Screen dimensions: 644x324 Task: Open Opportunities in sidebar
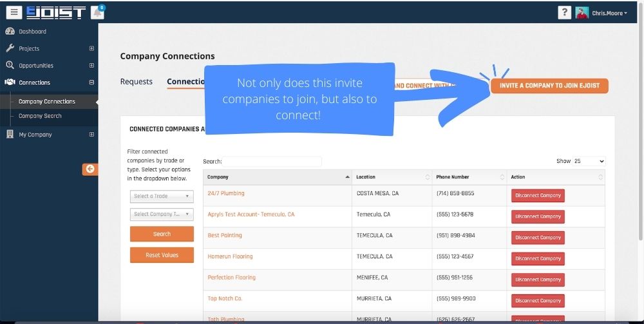tap(36, 66)
